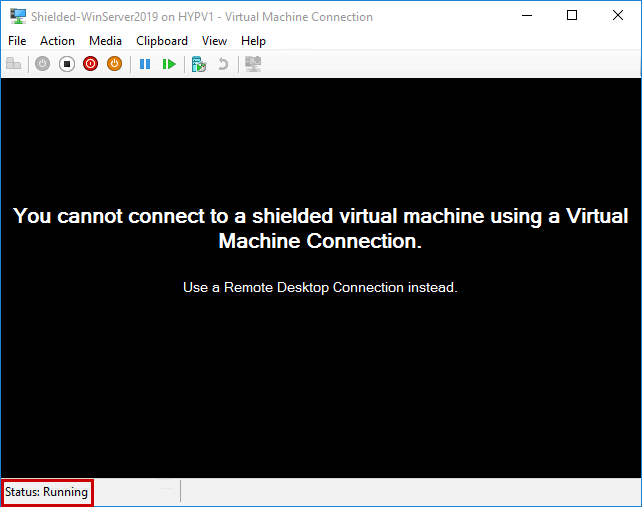Open the Help menu
Viewport: 642px width, 507px height.
253,41
